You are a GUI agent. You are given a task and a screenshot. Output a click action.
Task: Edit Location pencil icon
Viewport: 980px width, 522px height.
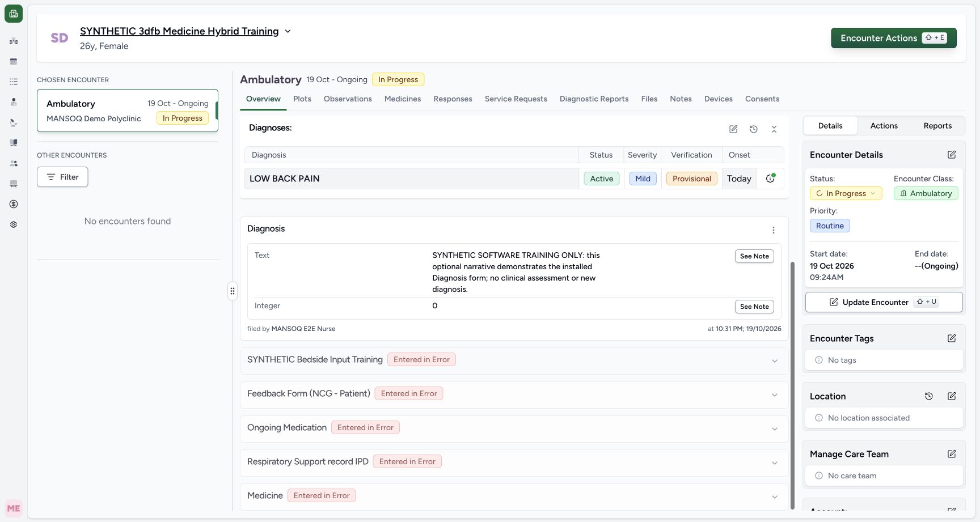(952, 396)
